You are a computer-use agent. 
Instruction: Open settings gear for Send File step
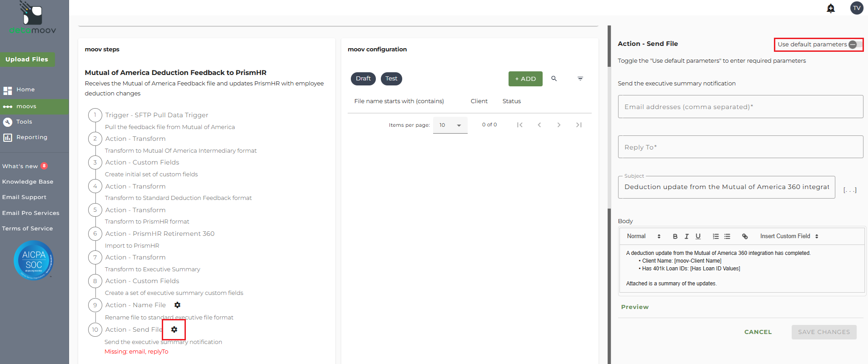[174, 329]
